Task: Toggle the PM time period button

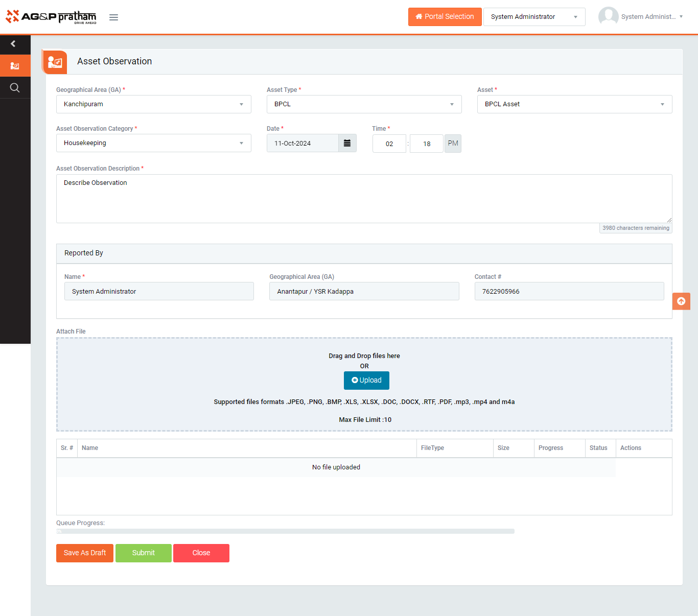Action: 453,144
